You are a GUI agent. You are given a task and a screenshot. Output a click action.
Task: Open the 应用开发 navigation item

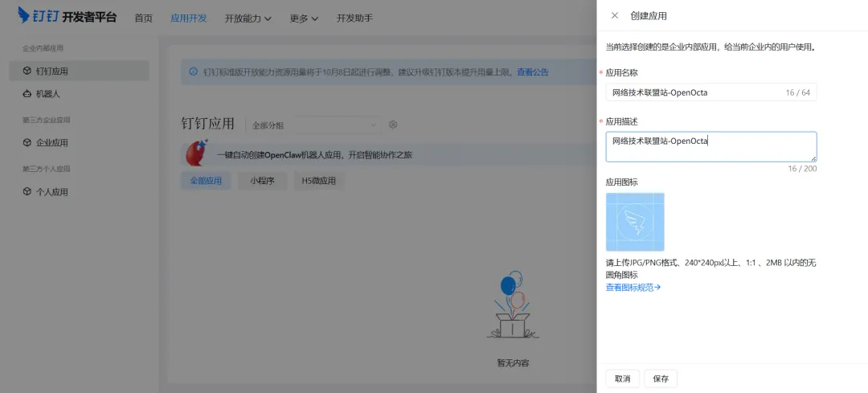(x=188, y=18)
